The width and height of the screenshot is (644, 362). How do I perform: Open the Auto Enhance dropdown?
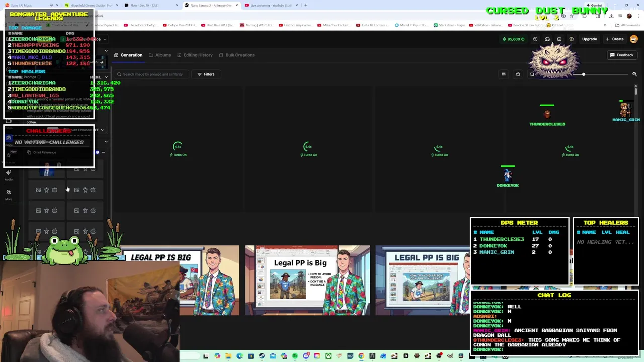coord(87,130)
